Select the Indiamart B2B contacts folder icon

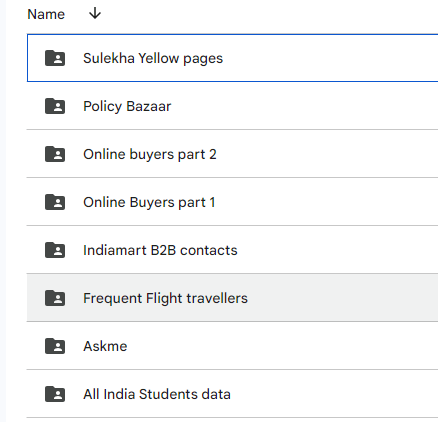pyautogui.click(x=55, y=250)
